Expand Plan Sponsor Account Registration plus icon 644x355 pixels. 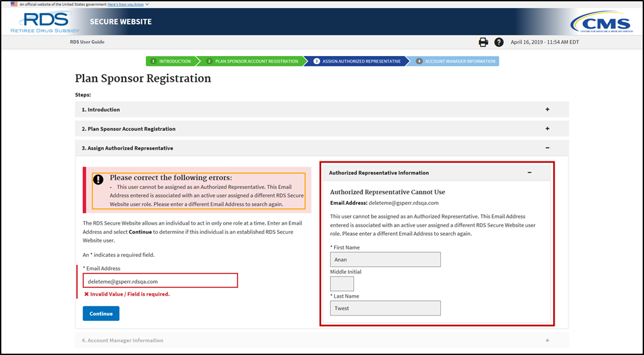tap(547, 129)
